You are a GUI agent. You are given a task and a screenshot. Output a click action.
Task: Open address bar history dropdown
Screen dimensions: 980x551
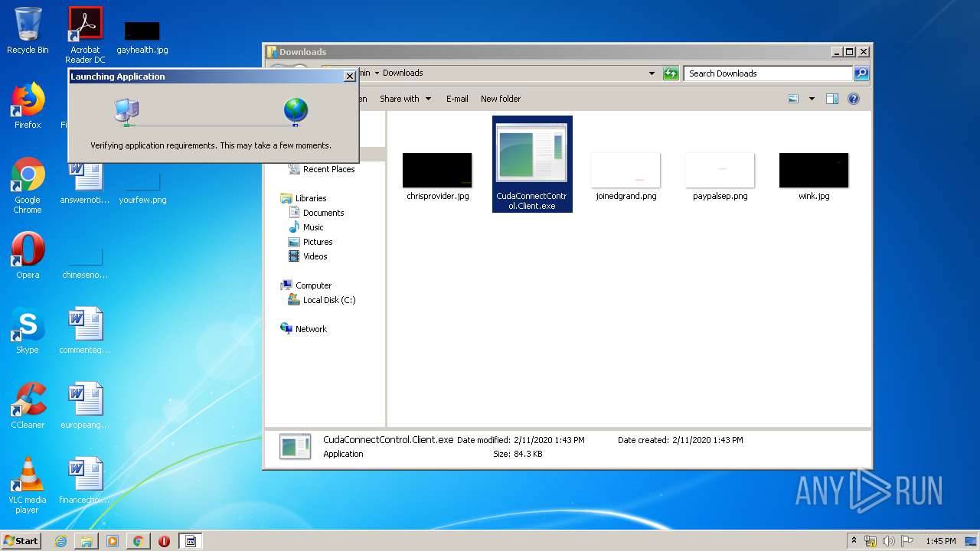[x=652, y=73]
